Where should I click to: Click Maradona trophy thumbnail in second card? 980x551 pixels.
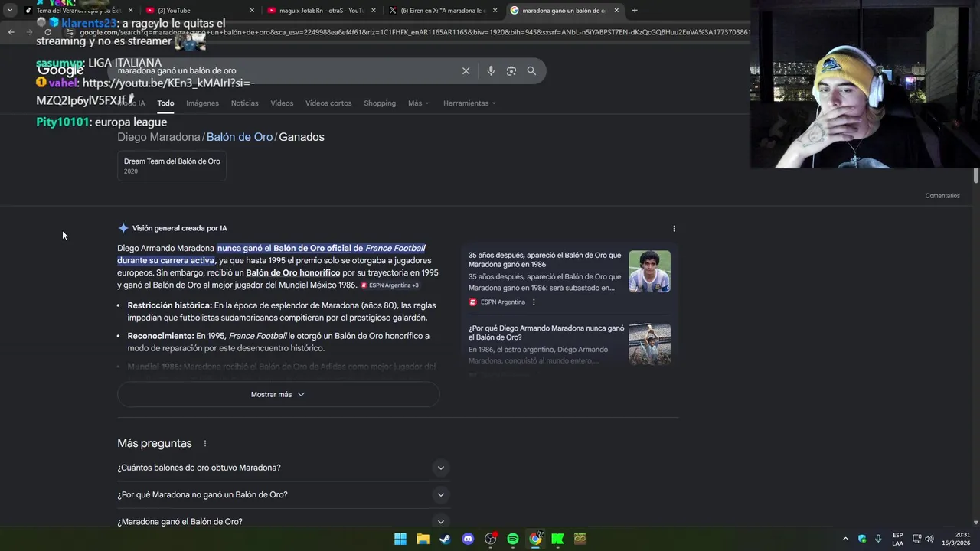(649, 344)
